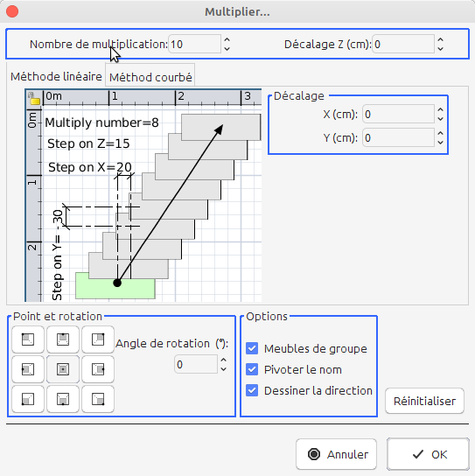Increase X (cm) offset value
This screenshot has width=475, height=476.
[x=440, y=110]
